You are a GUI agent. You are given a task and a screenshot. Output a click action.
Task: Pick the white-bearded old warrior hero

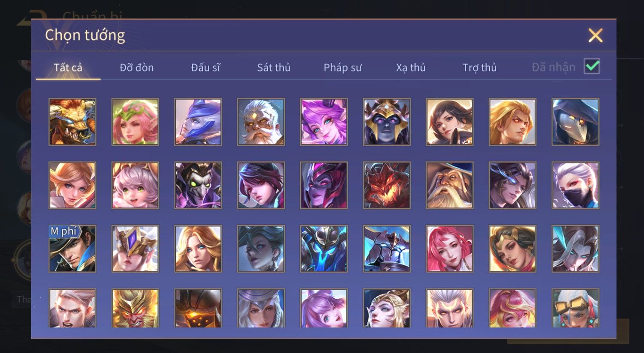coord(261,122)
